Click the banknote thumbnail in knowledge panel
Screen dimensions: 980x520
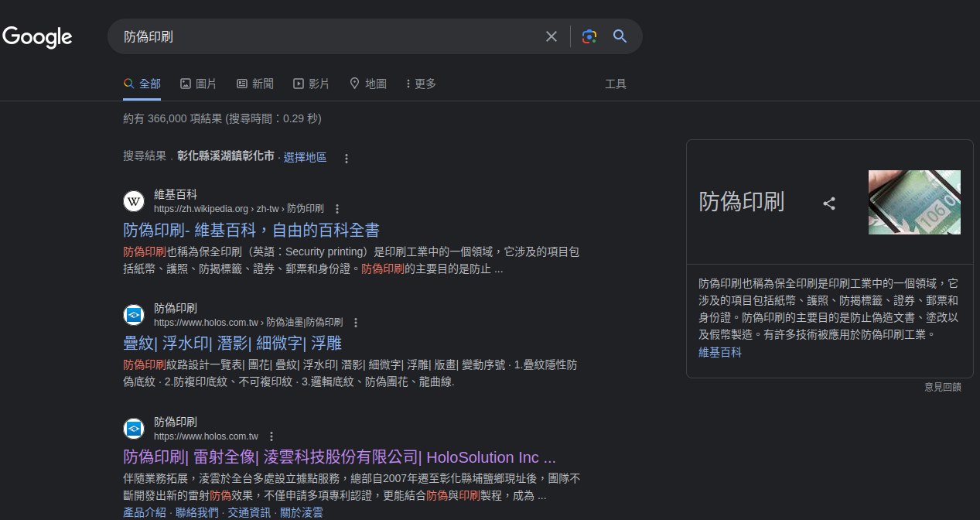point(914,202)
